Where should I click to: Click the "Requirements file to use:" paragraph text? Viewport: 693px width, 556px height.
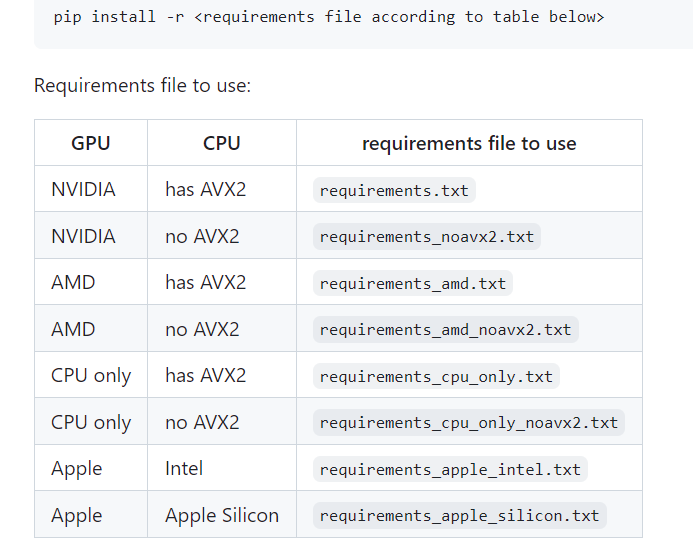[x=142, y=85]
